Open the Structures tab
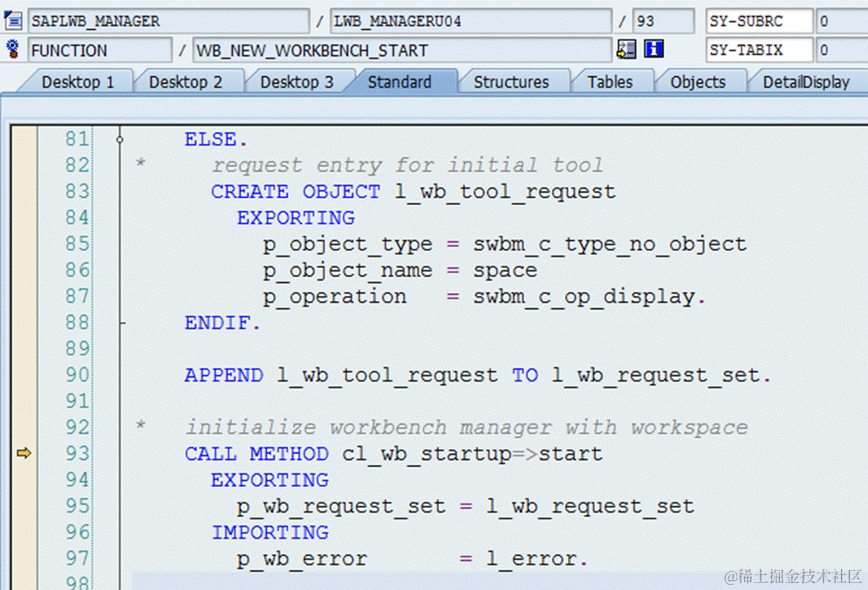Image resolution: width=868 pixels, height=590 pixels. coord(511,82)
